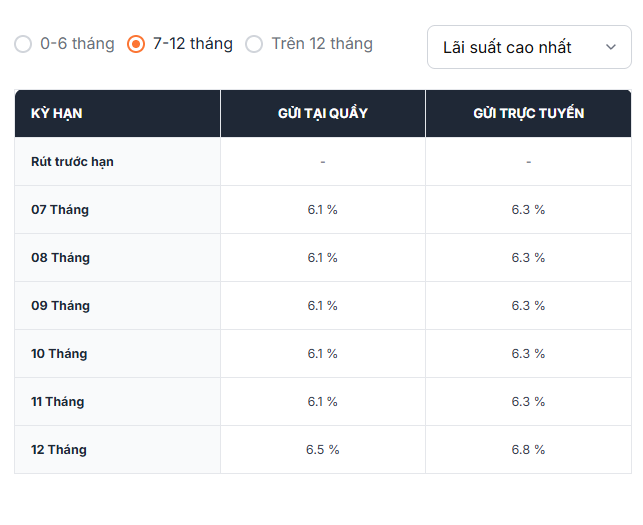Click the 6.5 % counter rate cell
Image resolution: width=643 pixels, height=525 pixels.
point(323,450)
